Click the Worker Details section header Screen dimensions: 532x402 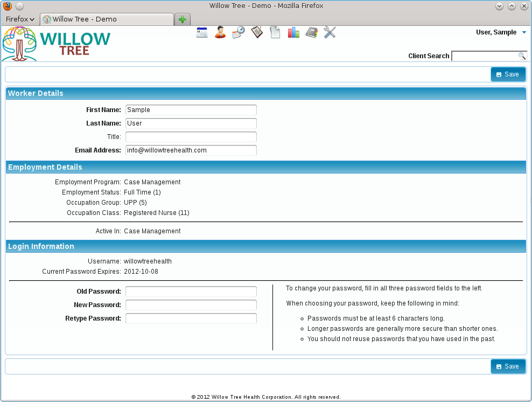(x=266, y=93)
